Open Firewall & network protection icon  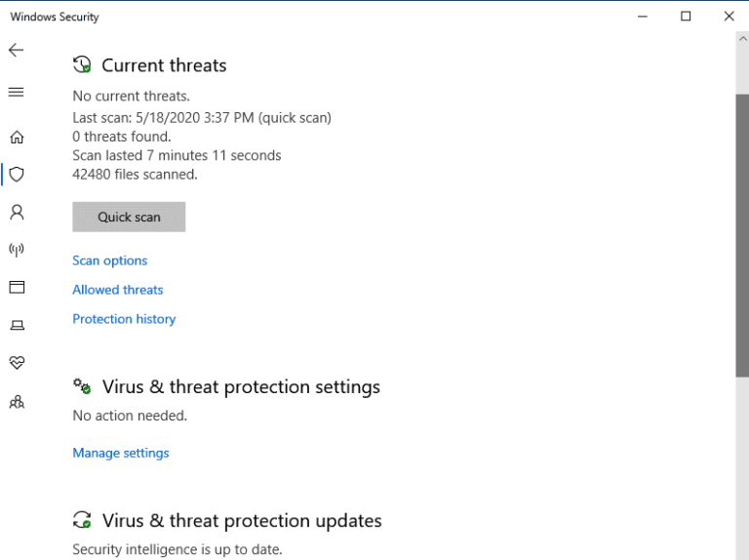pyautogui.click(x=16, y=250)
